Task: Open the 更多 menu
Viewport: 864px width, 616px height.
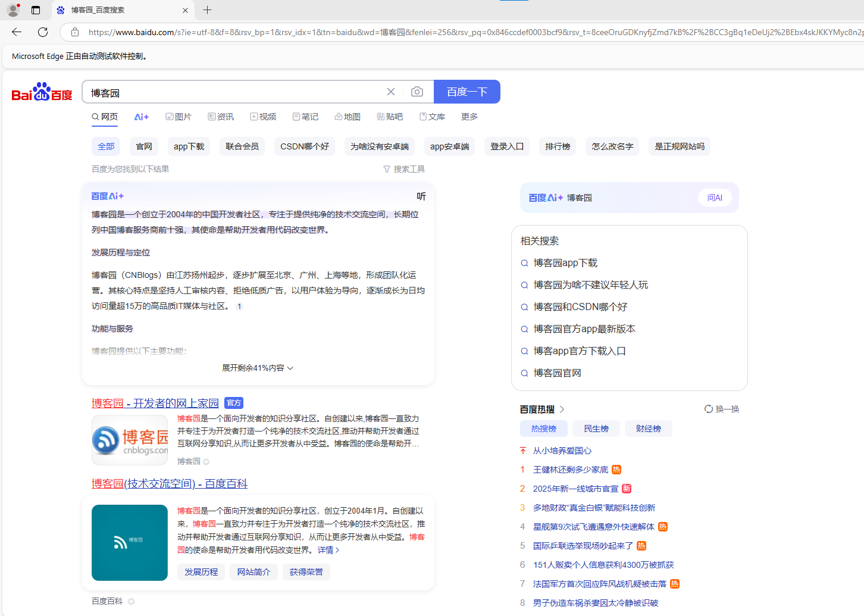Action: click(x=469, y=117)
